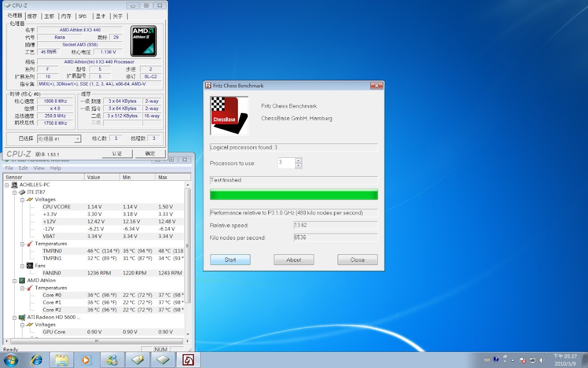
Task: Click the volume speaker icon in system tray
Action: tap(542, 360)
